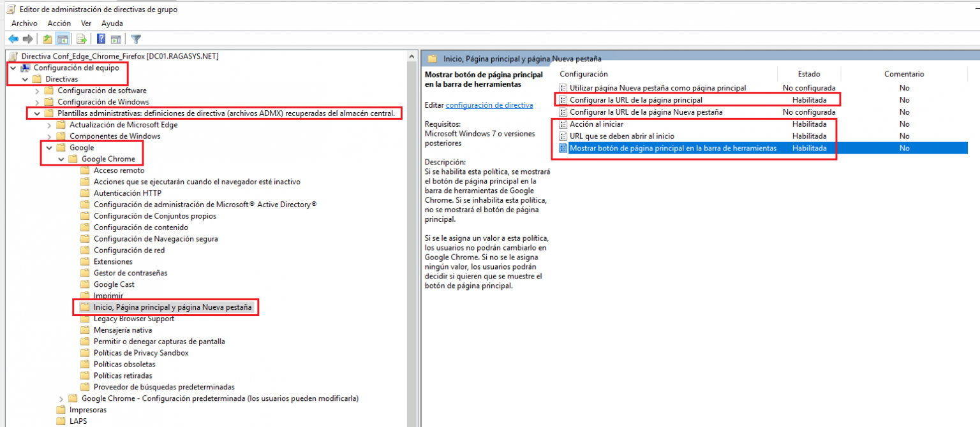The image size is (980, 427).
Task: Click the Forward navigation arrow icon
Action: (x=27, y=38)
